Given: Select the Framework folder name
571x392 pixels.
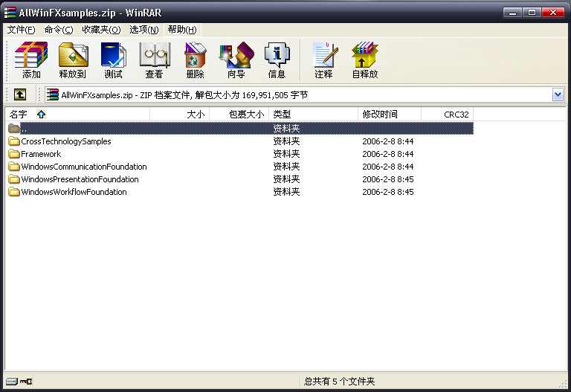Looking at the screenshot, I should [41, 154].
